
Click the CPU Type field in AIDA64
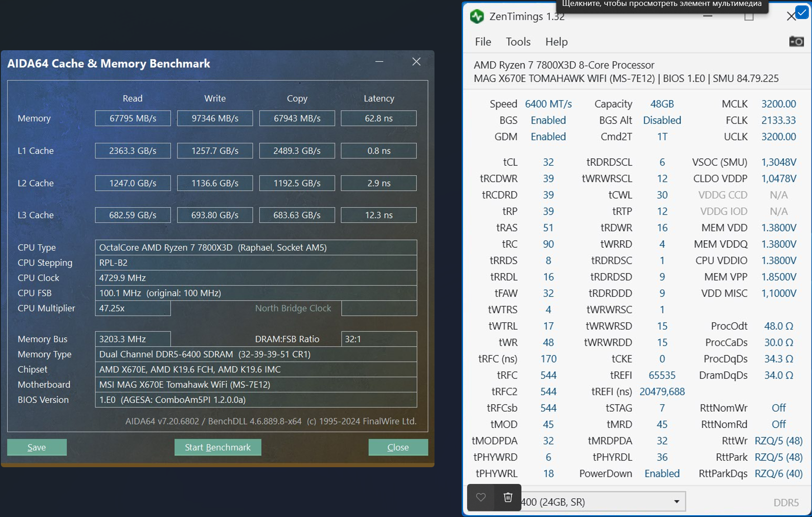pos(256,248)
